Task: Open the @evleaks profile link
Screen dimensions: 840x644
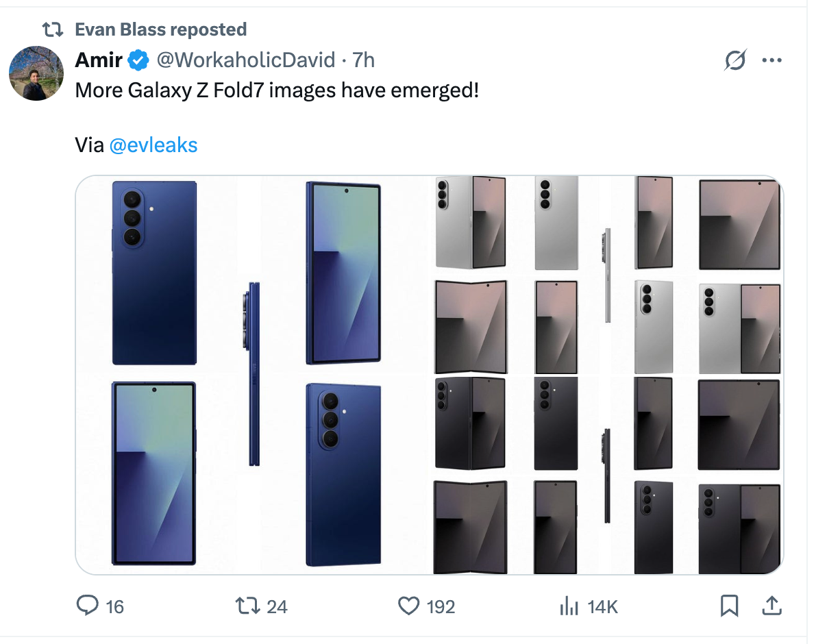Action: pyautogui.click(x=153, y=145)
